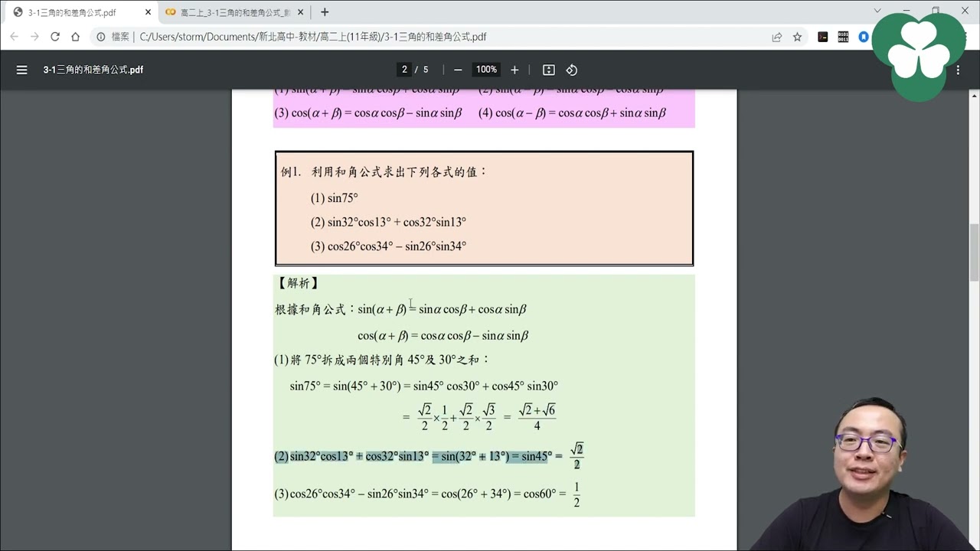Click the formula cos(α+β) = cosα cosβ – sinα sinβ in solution

[x=443, y=335]
